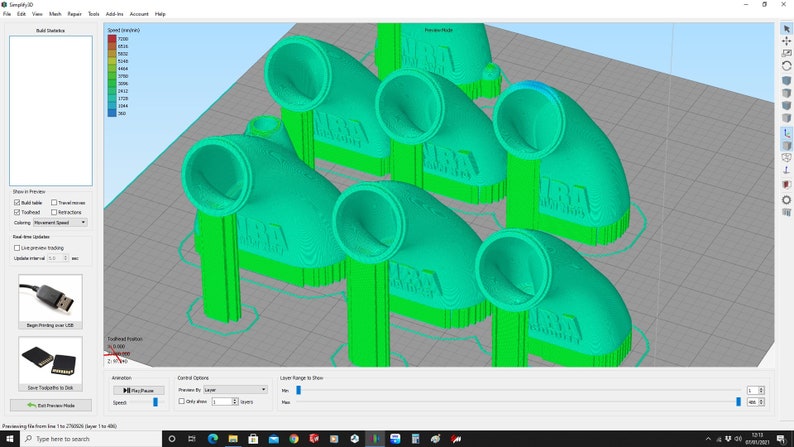The height and width of the screenshot is (447, 794).
Task: Click the Play/Pause animation button
Action: pos(138,390)
